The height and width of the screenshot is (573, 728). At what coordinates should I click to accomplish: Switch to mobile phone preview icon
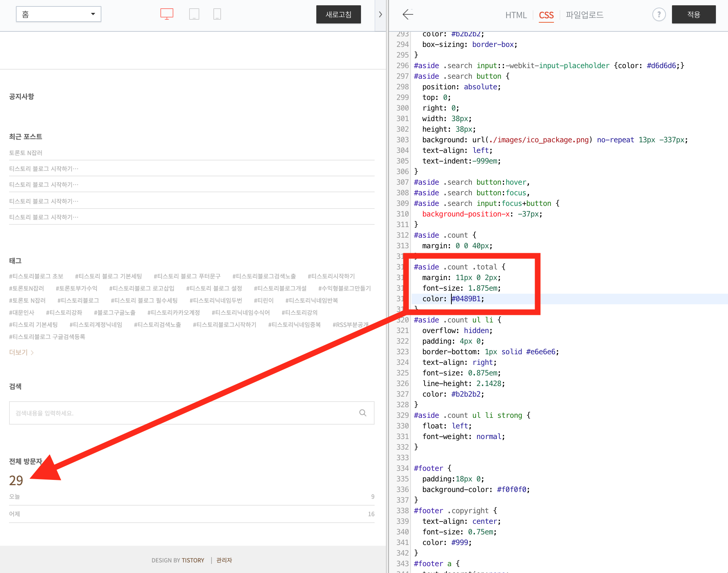pyautogui.click(x=217, y=14)
